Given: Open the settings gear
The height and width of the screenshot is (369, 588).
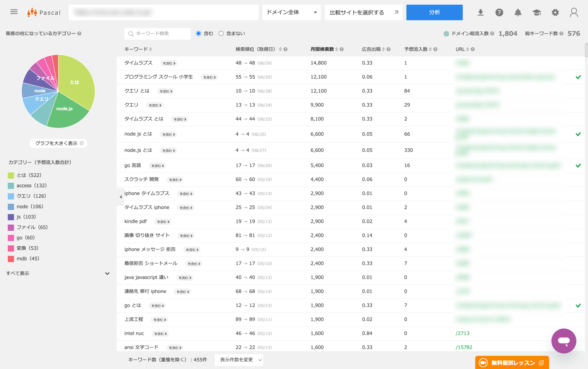Looking at the screenshot, I should 555,12.
